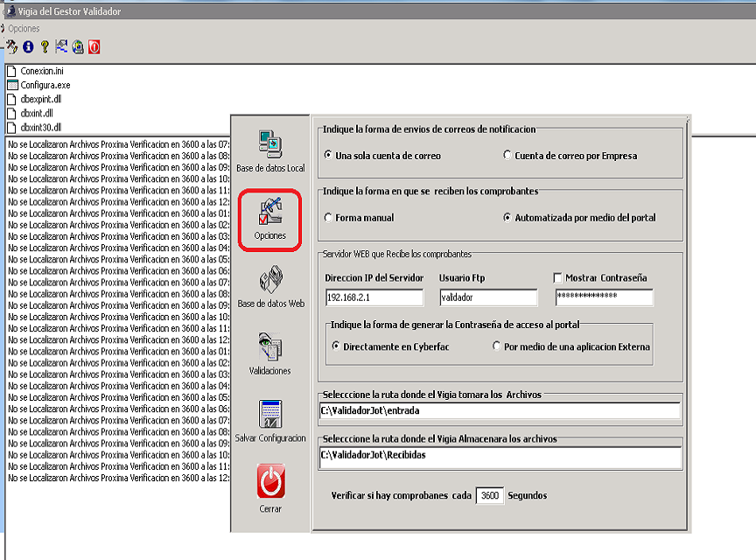The width and height of the screenshot is (756, 560).
Task: Click the Direccion IP del Servidor field
Action: 374,297
